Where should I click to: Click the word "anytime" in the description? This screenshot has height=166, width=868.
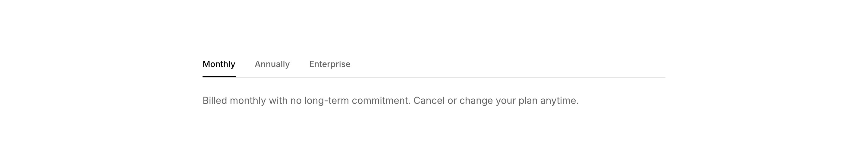click(559, 101)
